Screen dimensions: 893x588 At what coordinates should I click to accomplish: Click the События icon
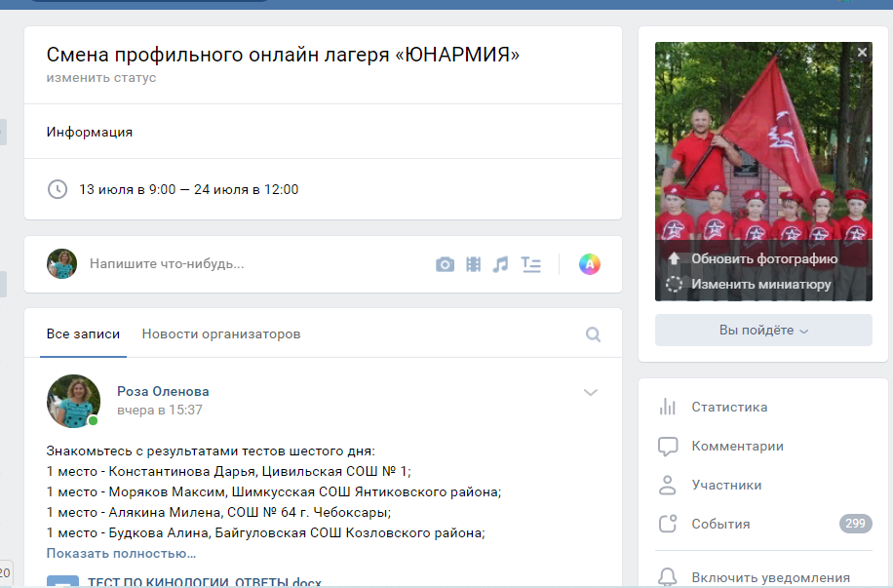point(668,524)
